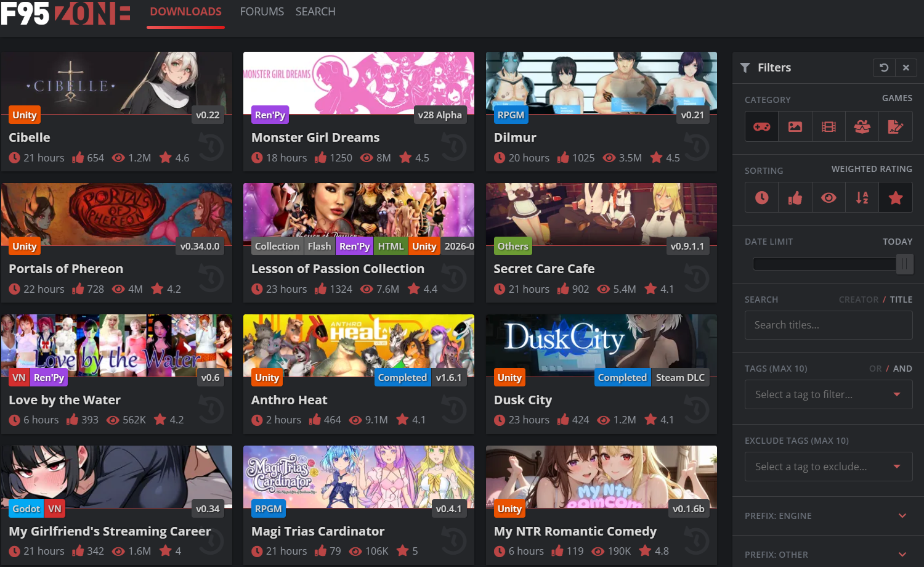Open the Portals of Phereon title link
The height and width of the screenshot is (567, 924).
point(66,269)
